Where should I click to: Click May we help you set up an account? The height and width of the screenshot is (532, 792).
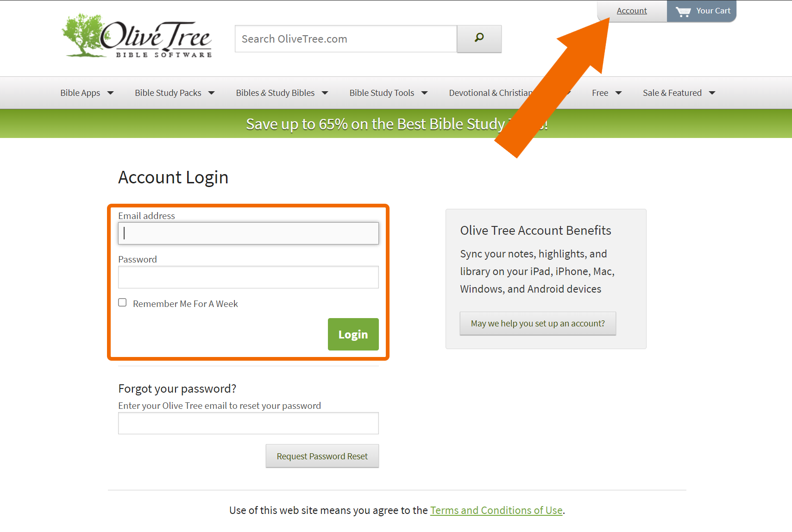[x=538, y=323]
